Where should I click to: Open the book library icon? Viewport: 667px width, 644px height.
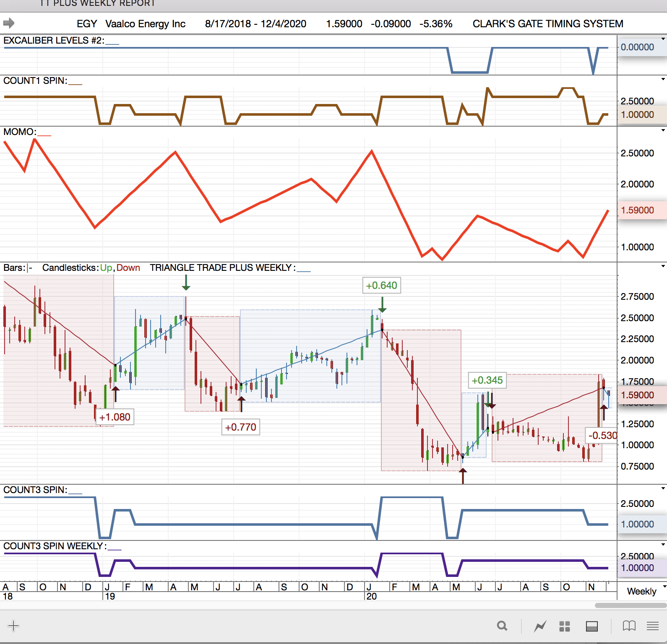(x=629, y=626)
